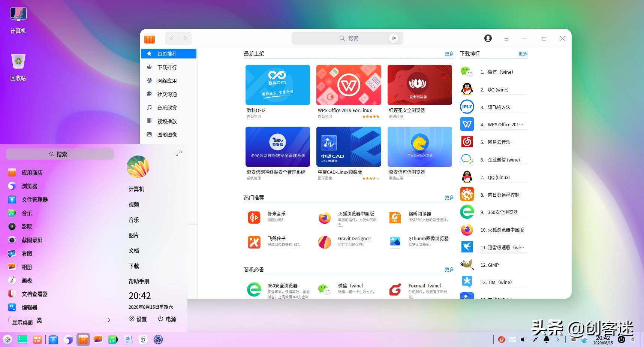Toggle notifications via the bell icon in the tray
644x347 pixels.
pyautogui.click(x=547, y=340)
